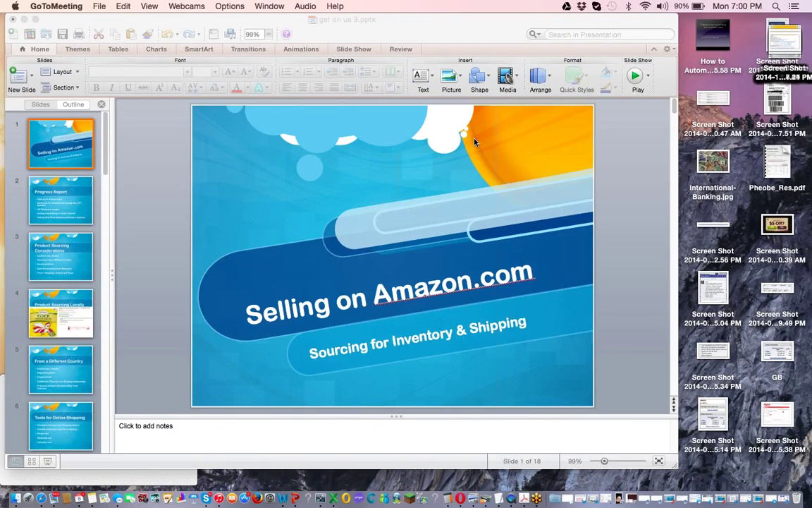Viewport: 812px width, 508px height.
Task: Click the ribbon settings gear icon
Action: pos(667,49)
